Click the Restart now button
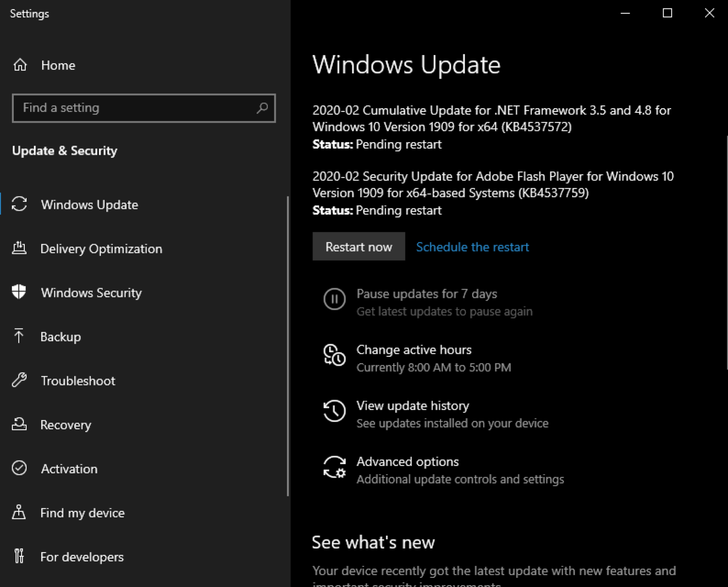This screenshot has height=587, width=728. pos(359,247)
